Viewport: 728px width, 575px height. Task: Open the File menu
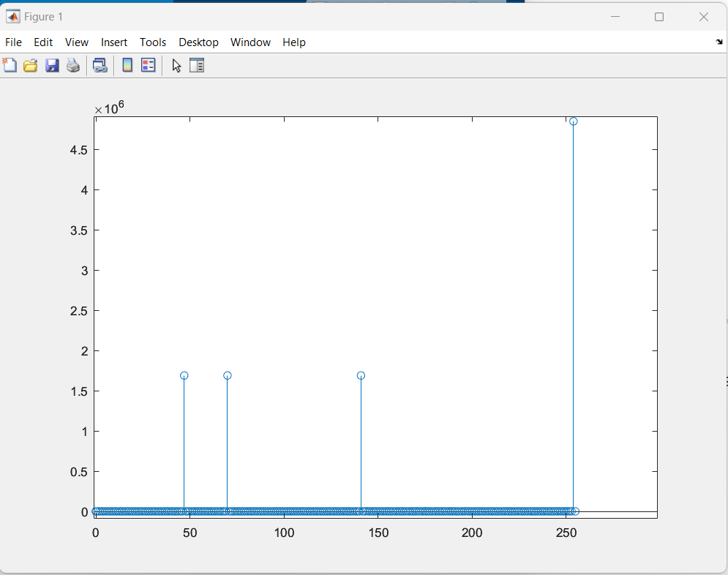click(13, 42)
